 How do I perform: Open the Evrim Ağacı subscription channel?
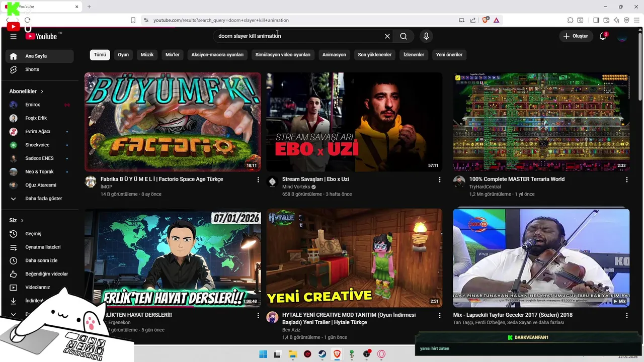point(39,132)
